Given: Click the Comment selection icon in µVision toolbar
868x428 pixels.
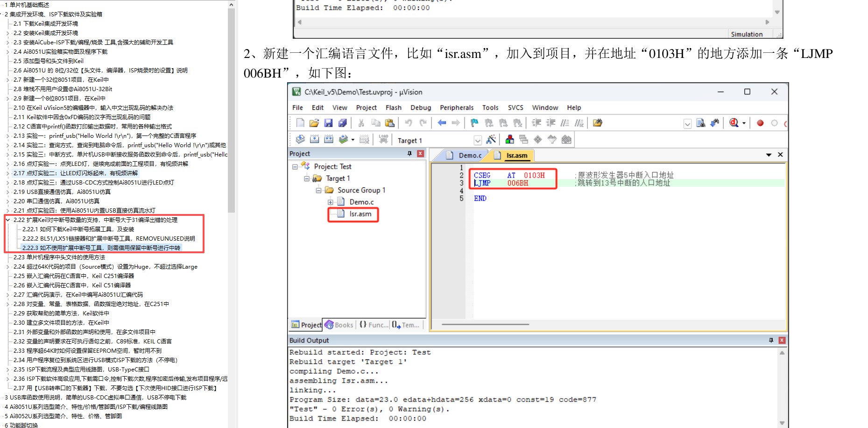Looking at the screenshot, I should tap(565, 123).
